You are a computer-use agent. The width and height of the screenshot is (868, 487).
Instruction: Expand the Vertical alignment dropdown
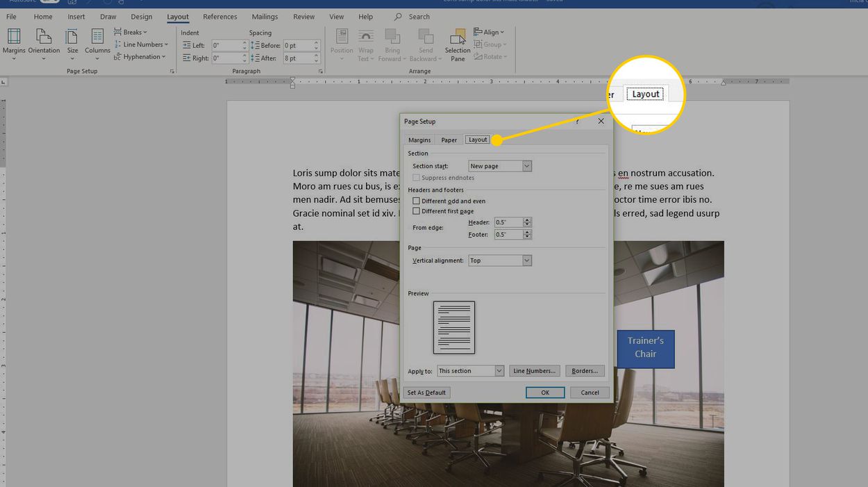527,261
